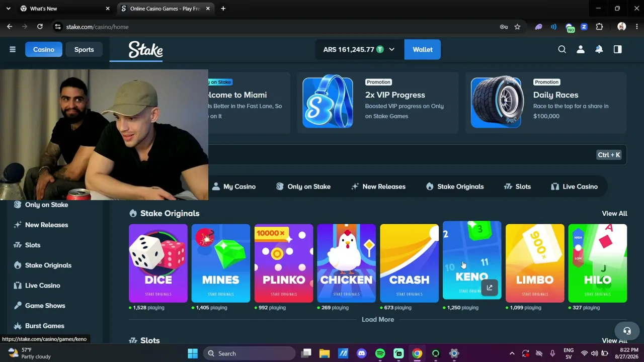
Task: Open the Wallet
Action: click(x=423, y=49)
